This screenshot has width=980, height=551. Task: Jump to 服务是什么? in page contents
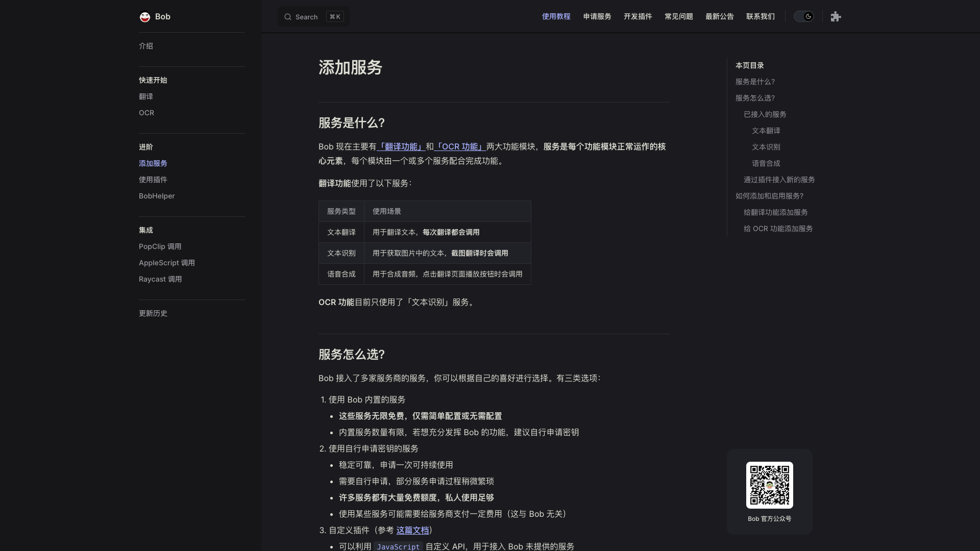pyautogui.click(x=755, y=82)
